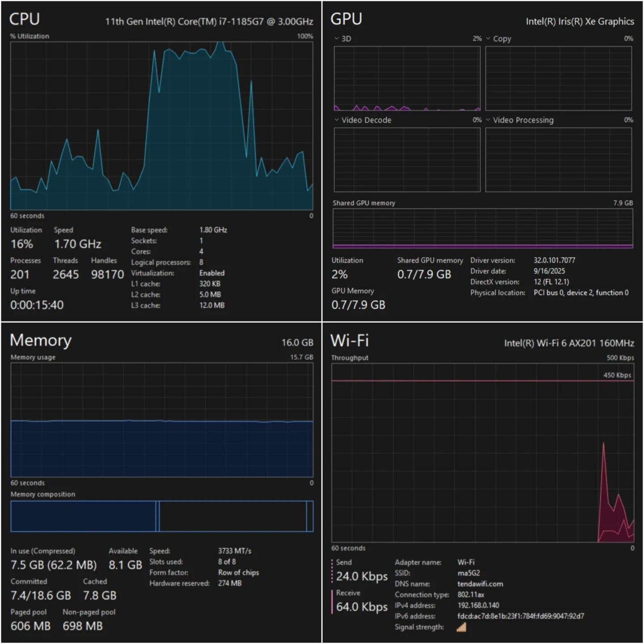The height and width of the screenshot is (644, 644).
Task: Click the GPU 3D engine graph
Action: click(x=407, y=78)
